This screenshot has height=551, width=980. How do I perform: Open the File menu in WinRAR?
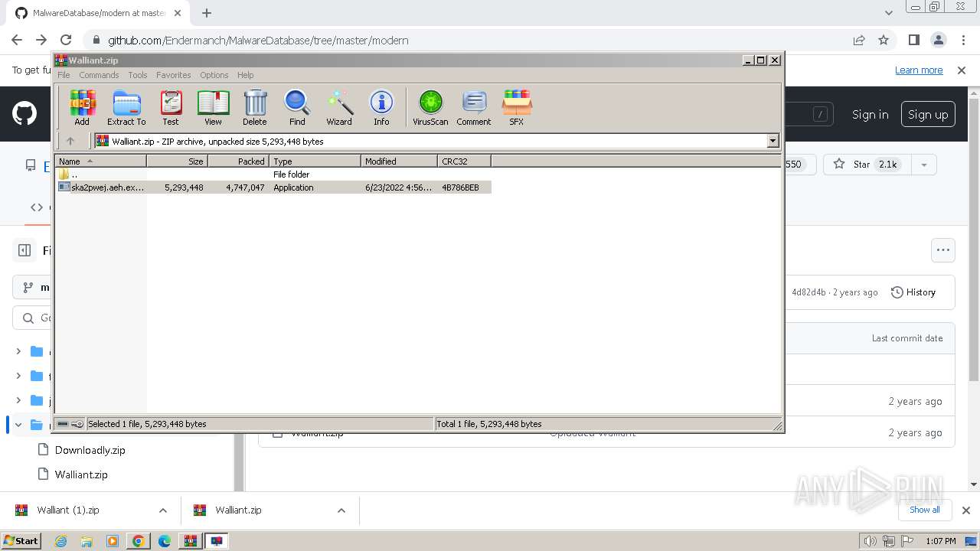pos(64,75)
